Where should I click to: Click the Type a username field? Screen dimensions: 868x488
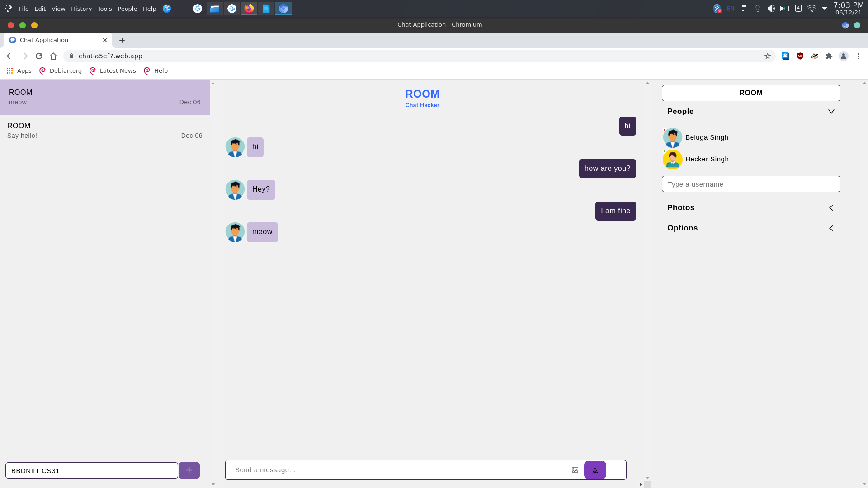tap(751, 184)
